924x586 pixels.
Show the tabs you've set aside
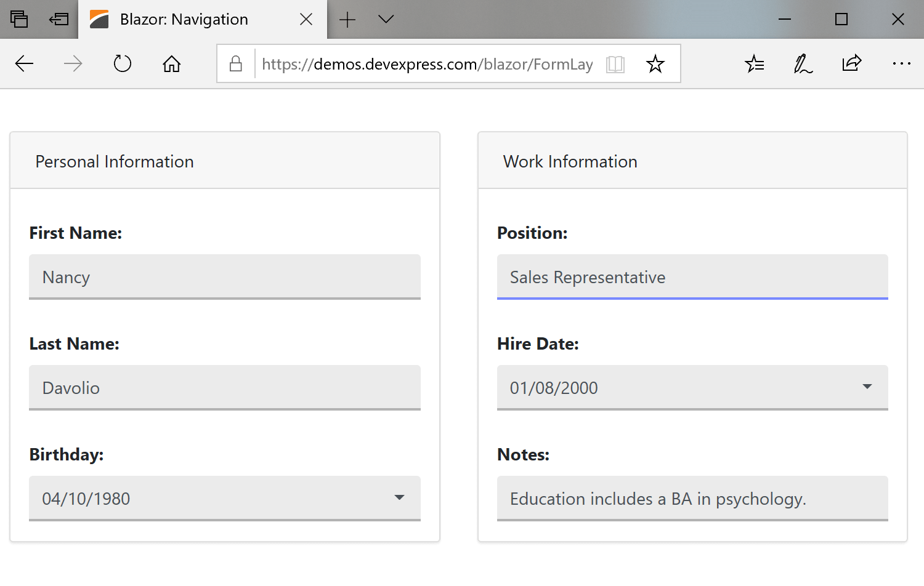[x=19, y=19]
